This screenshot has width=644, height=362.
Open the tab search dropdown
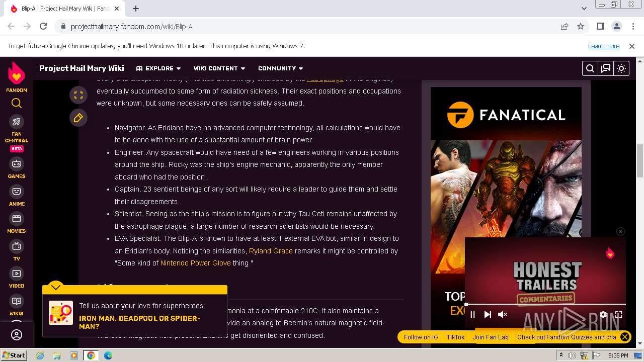[x=584, y=9]
